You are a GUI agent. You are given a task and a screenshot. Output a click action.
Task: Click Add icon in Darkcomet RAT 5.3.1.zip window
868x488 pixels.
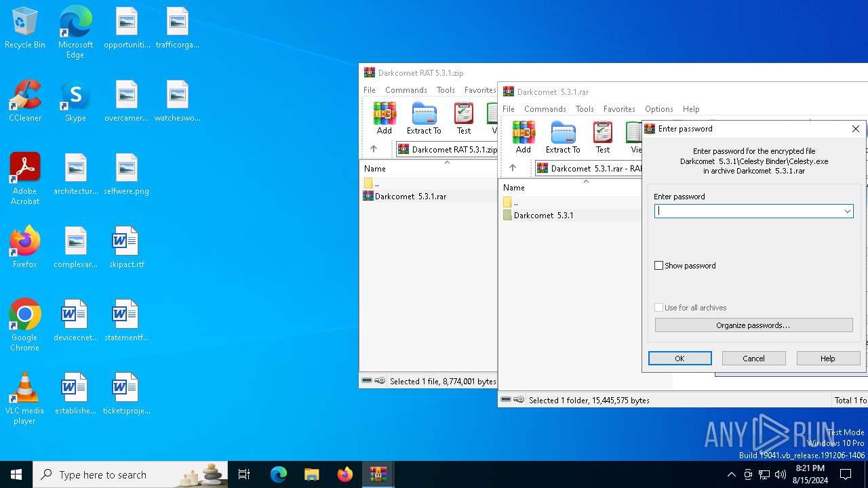pyautogui.click(x=384, y=119)
